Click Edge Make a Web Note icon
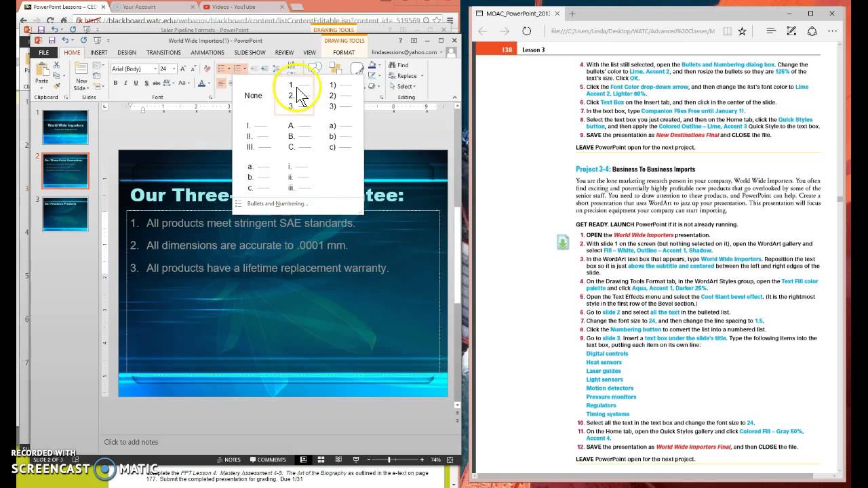The height and width of the screenshot is (488, 868). tap(791, 31)
